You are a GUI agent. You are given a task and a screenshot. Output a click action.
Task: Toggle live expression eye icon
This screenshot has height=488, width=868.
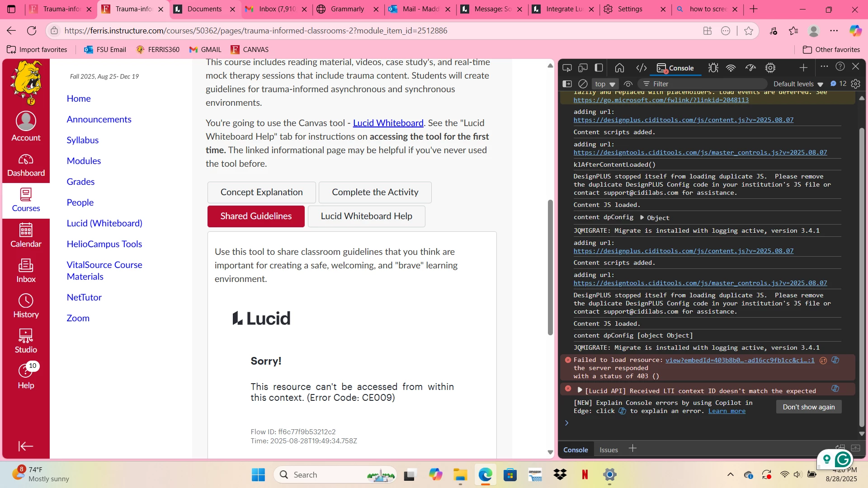[x=628, y=84]
